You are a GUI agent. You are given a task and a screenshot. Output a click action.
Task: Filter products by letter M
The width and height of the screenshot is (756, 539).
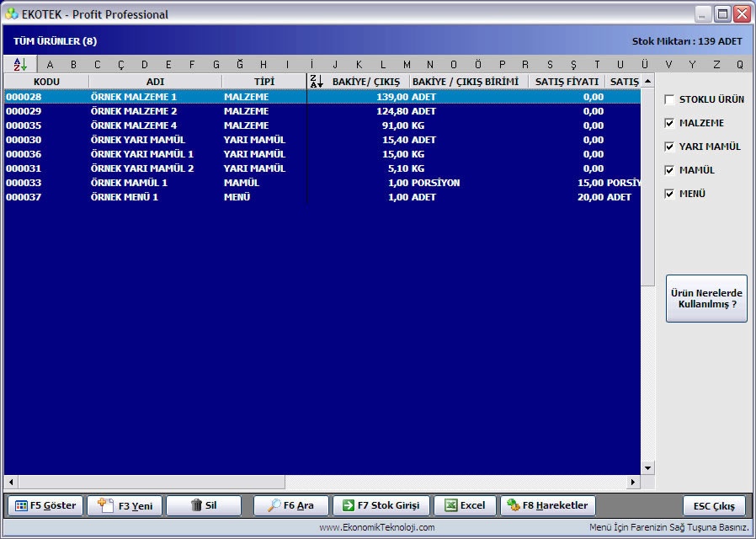tap(407, 65)
